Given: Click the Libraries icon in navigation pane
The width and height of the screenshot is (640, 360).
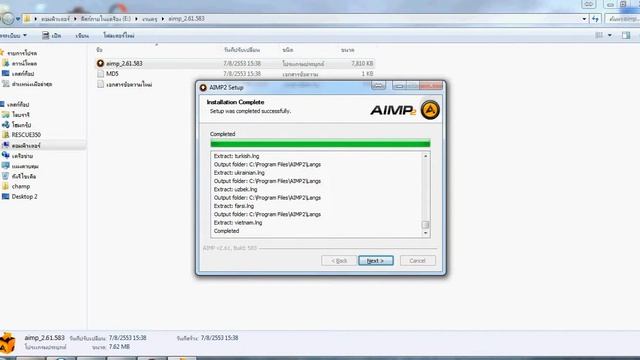Looking at the screenshot, I should pyautogui.click(x=5, y=115).
